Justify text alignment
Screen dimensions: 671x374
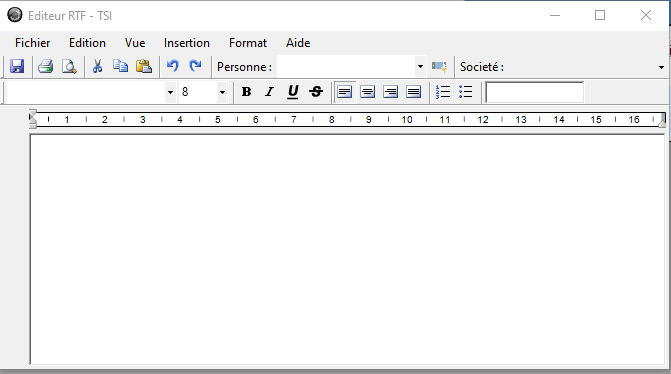(x=414, y=92)
